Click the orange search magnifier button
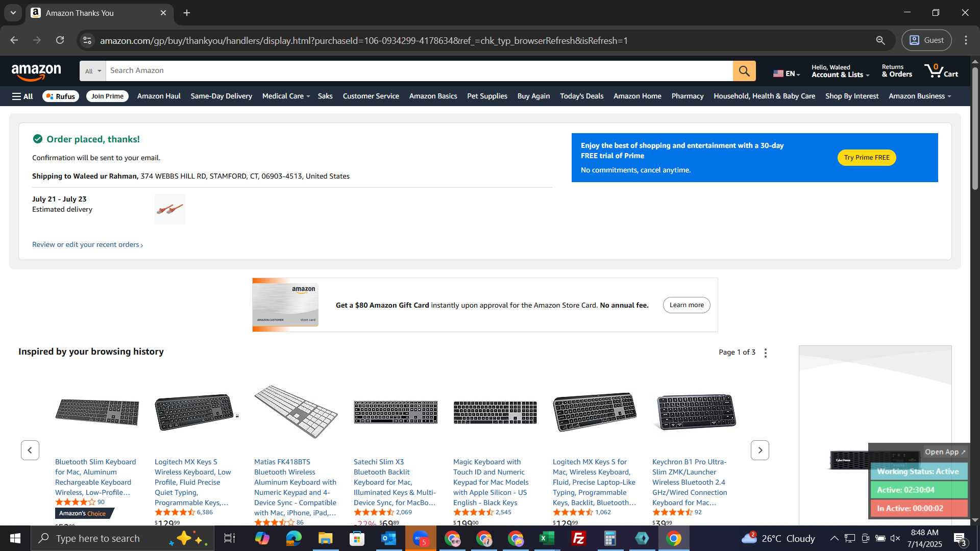This screenshot has width=980, height=551. [744, 71]
